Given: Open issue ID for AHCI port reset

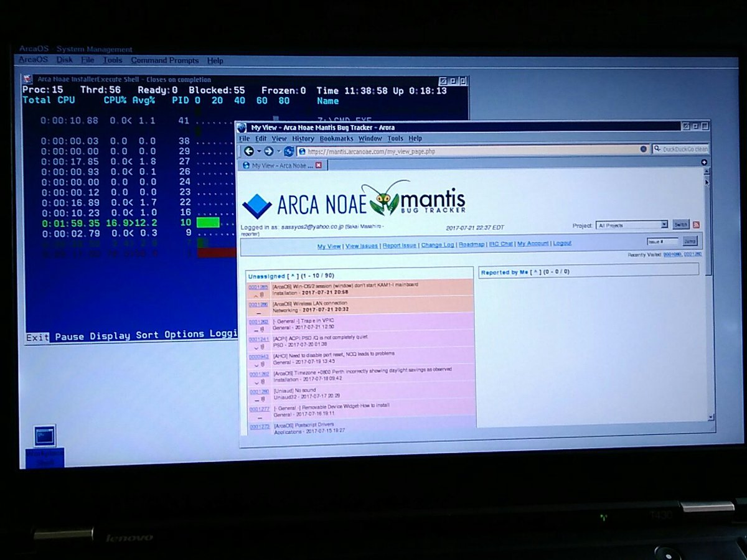Looking at the screenshot, I should point(259,357).
